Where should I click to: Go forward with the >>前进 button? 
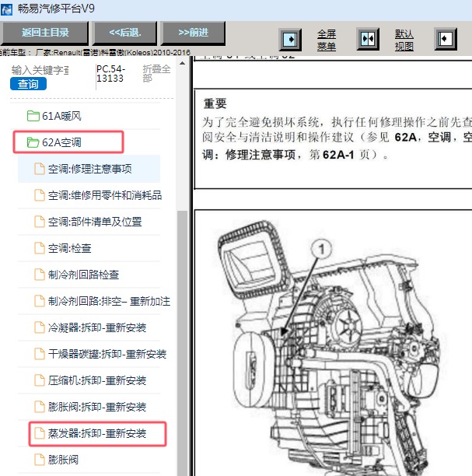pyautogui.click(x=193, y=33)
